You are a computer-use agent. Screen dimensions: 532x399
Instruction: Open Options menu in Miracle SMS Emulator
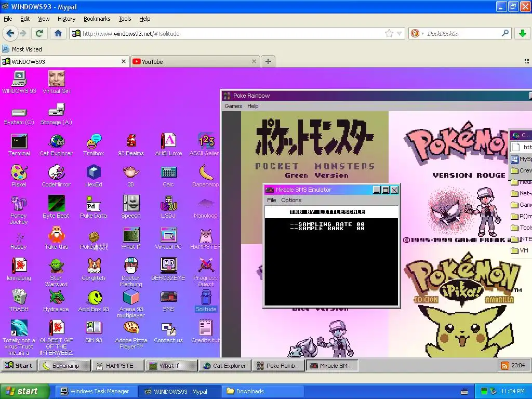click(x=291, y=200)
